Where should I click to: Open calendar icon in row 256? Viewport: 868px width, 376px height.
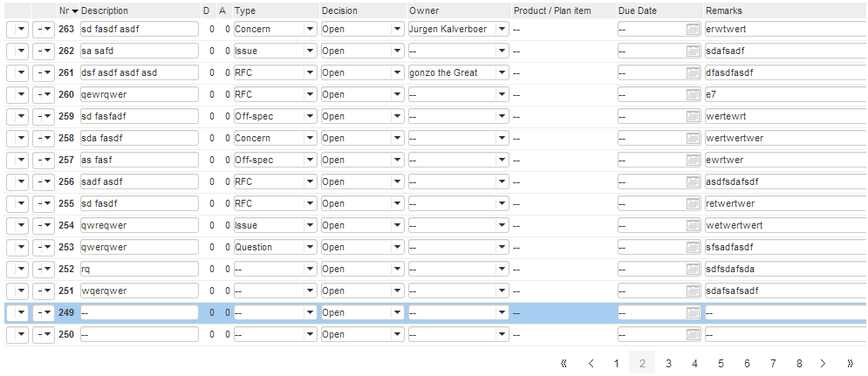tap(693, 181)
